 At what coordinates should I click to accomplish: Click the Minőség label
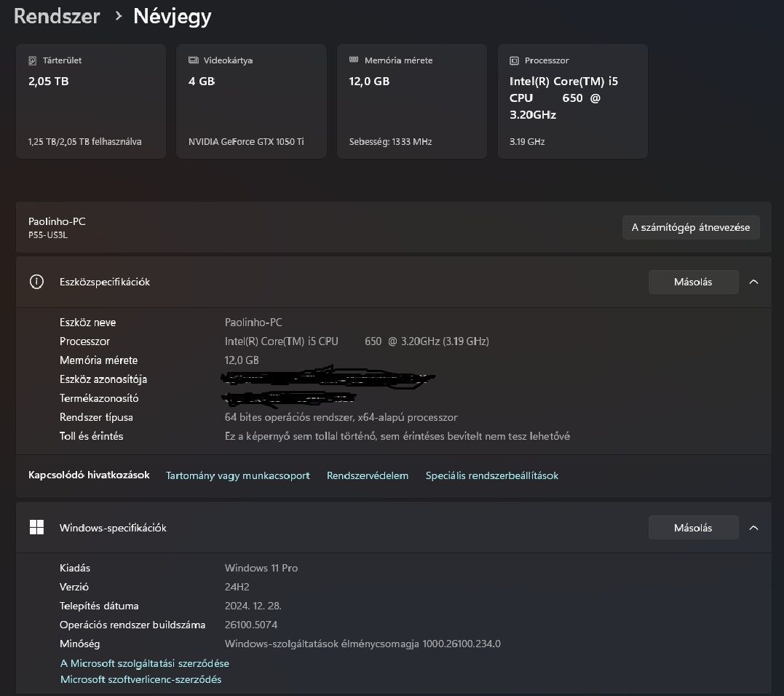[79, 644]
